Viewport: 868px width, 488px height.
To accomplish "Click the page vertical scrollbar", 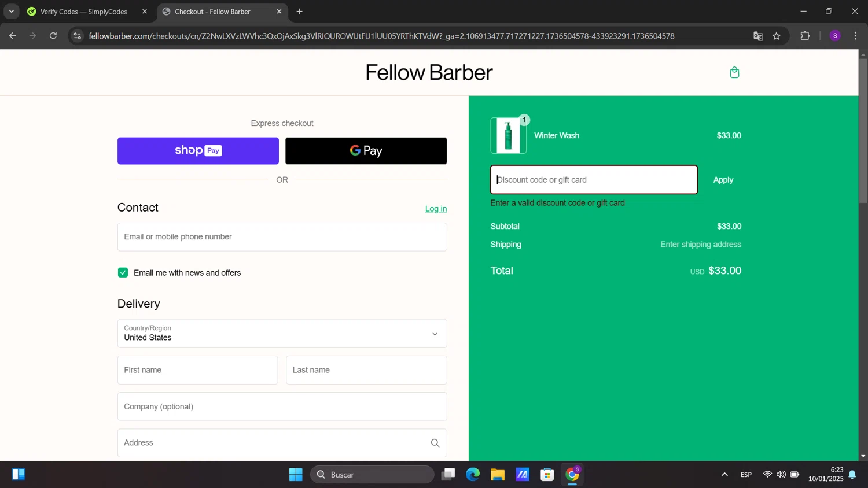I will tap(863, 130).
